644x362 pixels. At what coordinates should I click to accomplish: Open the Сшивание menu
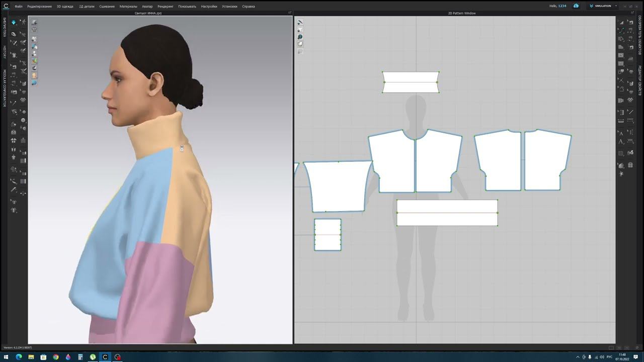(107, 7)
